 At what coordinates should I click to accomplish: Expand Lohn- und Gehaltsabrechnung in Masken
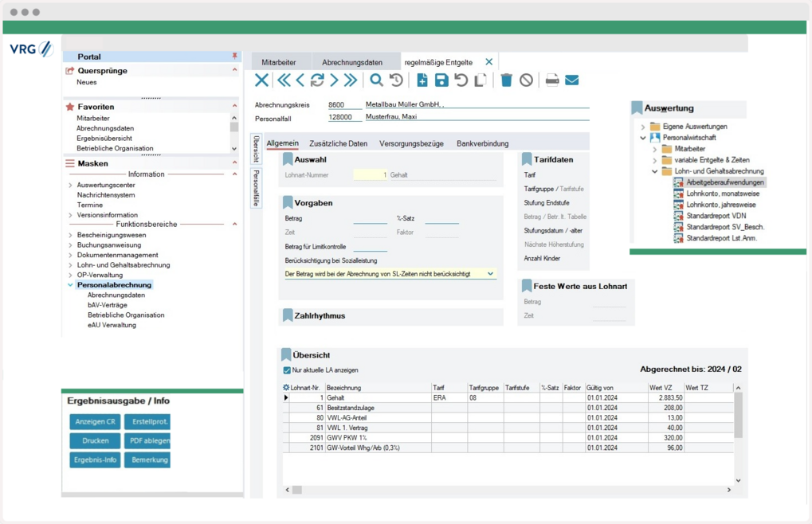coord(70,265)
